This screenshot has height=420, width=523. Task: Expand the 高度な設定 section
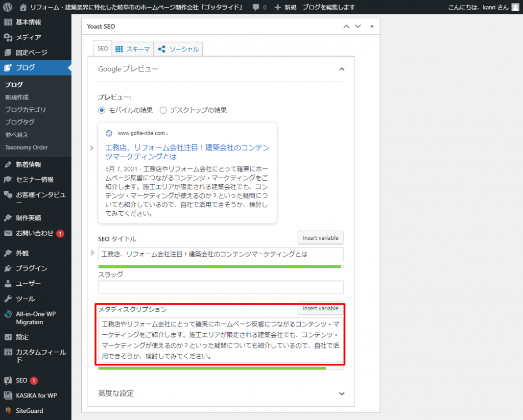342,393
